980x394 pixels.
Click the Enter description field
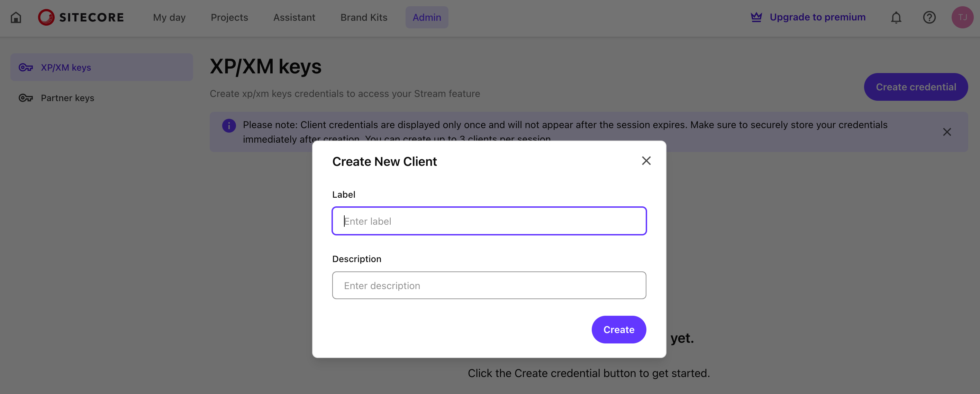pyautogui.click(x=489, y=285)
